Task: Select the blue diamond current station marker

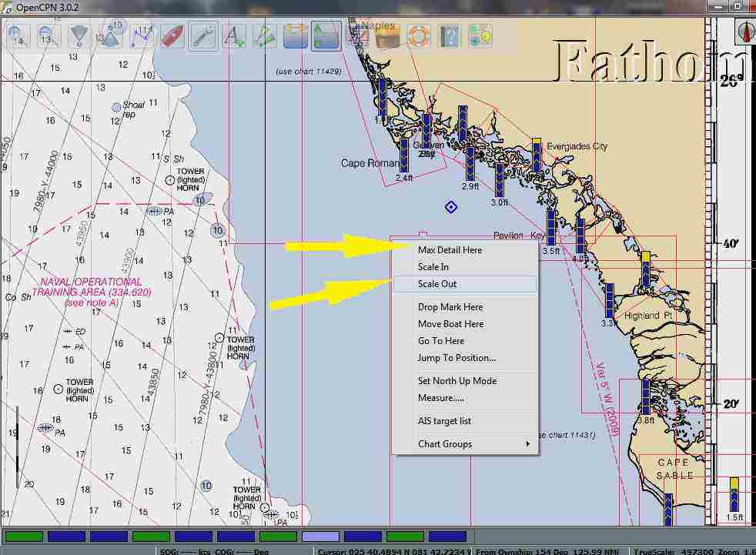Action: point(451,207)
